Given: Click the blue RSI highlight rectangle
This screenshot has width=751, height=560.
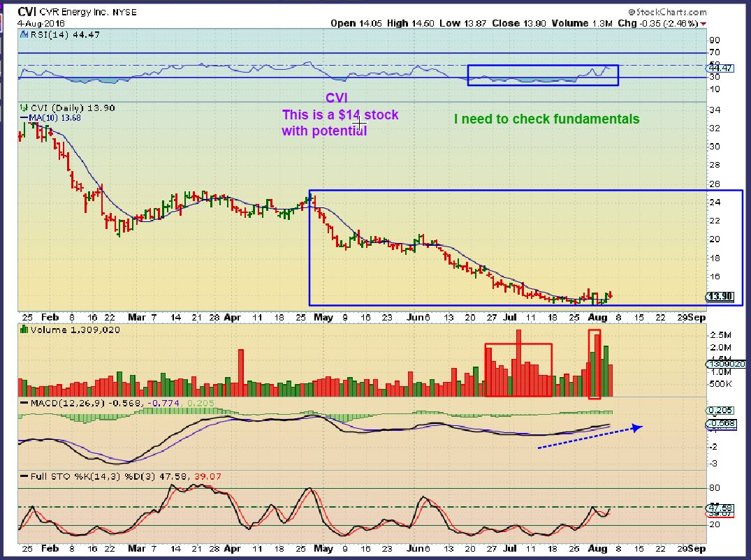Looking at the screenshot, I should click(x=543, y=75).
